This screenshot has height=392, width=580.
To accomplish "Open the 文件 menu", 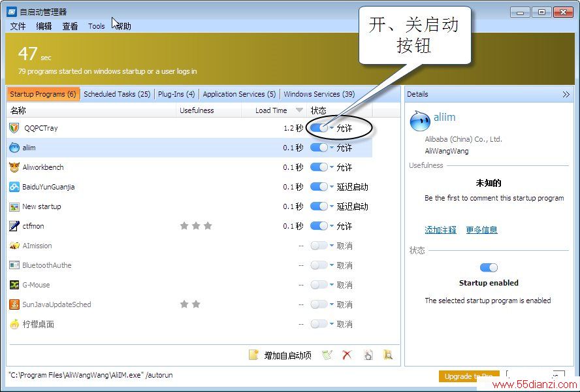I will 18,26.
